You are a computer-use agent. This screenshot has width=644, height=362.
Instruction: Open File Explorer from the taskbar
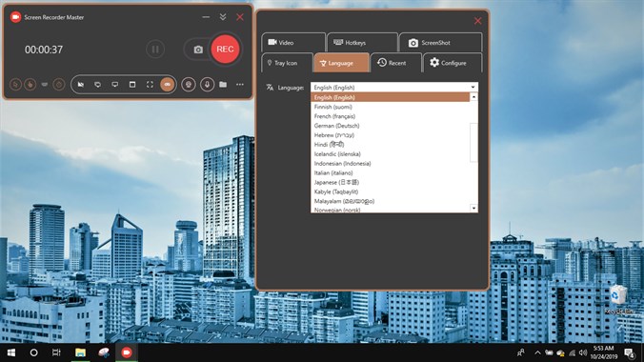click(x=80, y=352)
